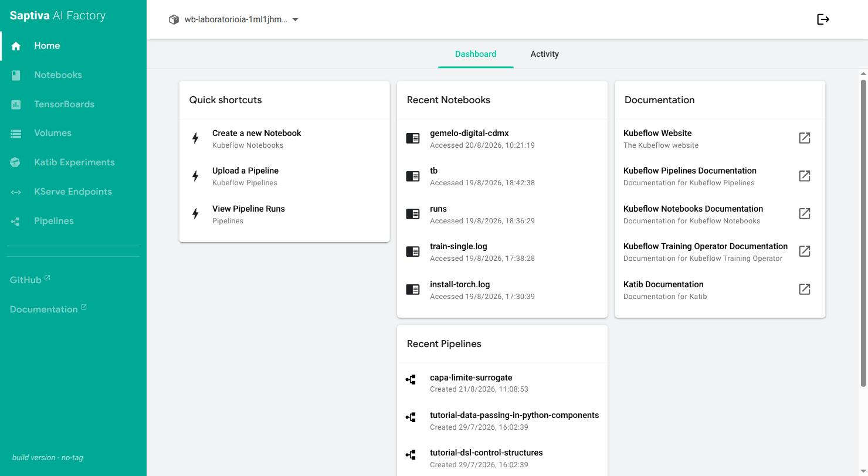Click the Notebooks book icon in sidebar
Image resolution: width=868 pixels, height=476 pixels.
click(16, 75)
